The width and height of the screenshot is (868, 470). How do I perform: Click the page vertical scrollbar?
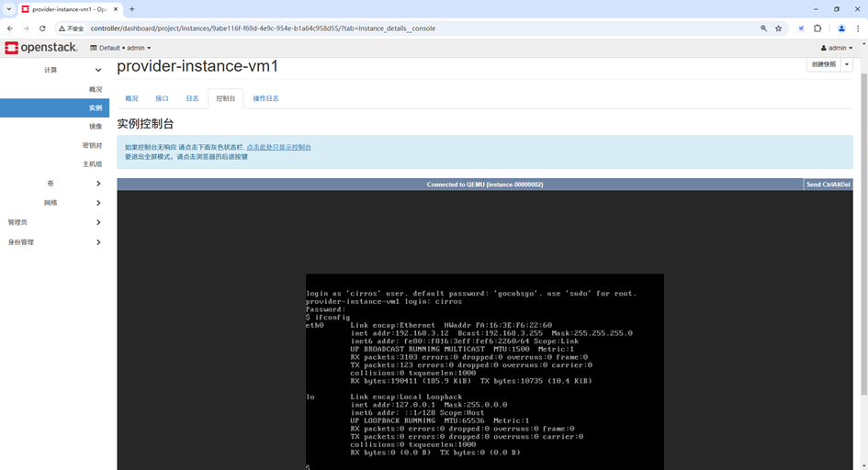[x=863, y=232]
